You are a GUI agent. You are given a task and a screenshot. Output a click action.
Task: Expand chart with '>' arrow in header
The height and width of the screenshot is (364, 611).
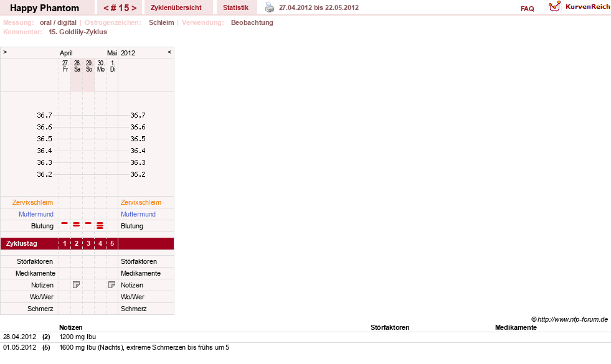[x=5, y=52]
